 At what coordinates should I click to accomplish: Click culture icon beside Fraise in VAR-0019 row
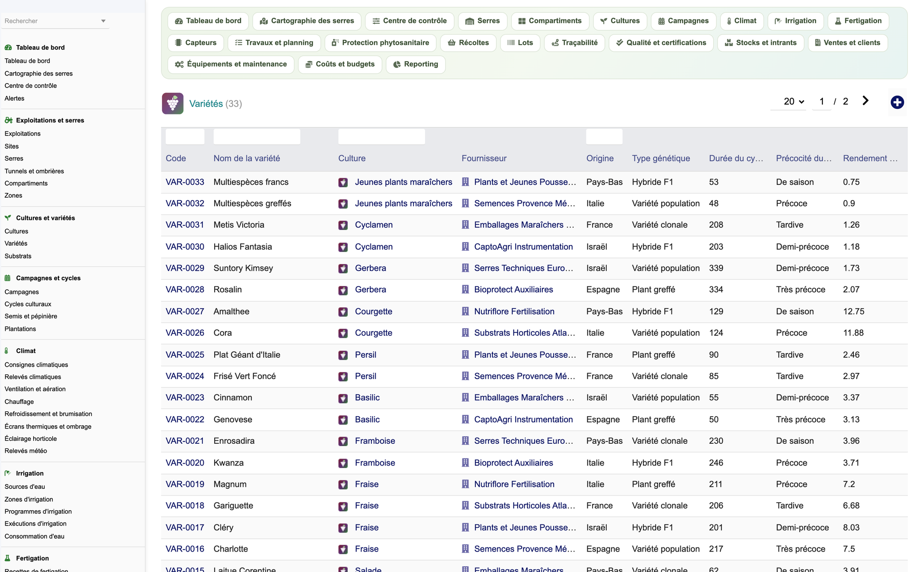click(343, 485)
